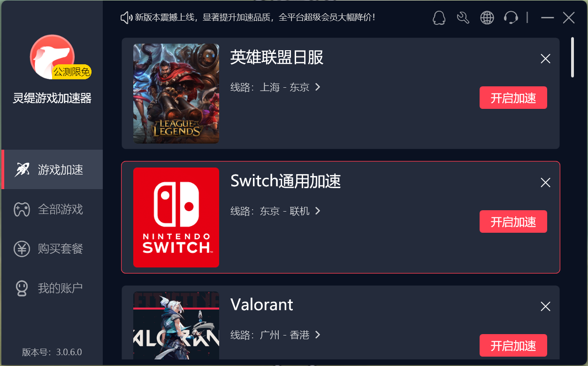The width and height of the screenshot is (588, 366).
Task: Expand the 东京 - 联机 line selector
Action: [x=275, y=211]
